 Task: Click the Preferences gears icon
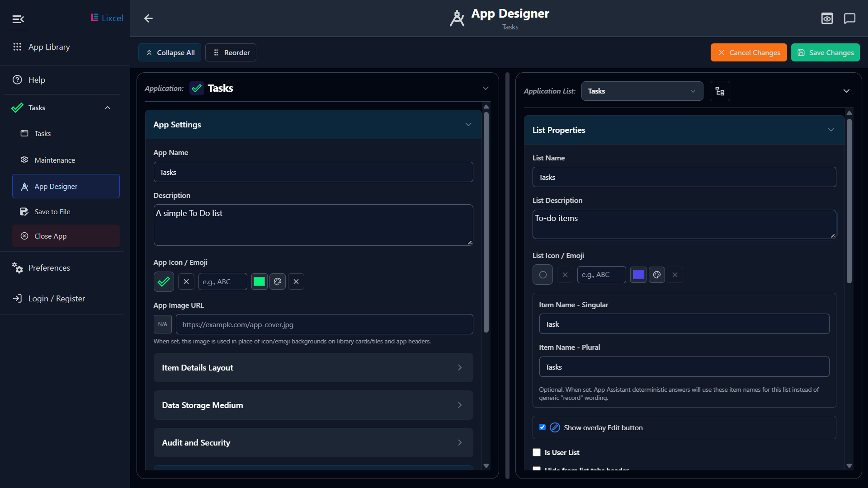tap(17, 268)
